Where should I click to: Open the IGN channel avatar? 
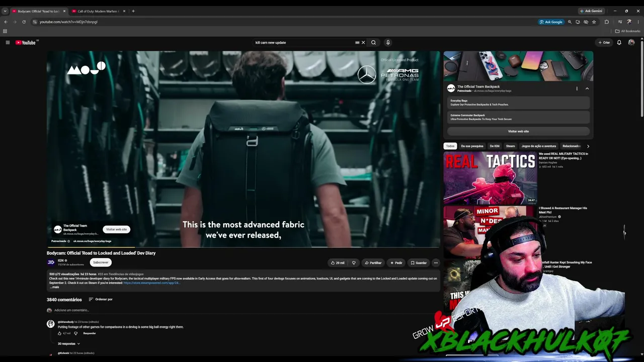(x=51, y=262)
